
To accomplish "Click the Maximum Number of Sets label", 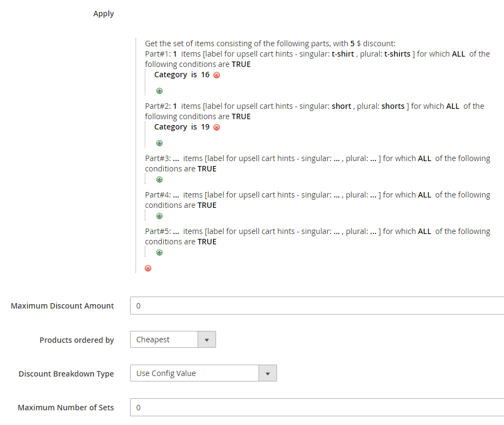I will 66,408.
